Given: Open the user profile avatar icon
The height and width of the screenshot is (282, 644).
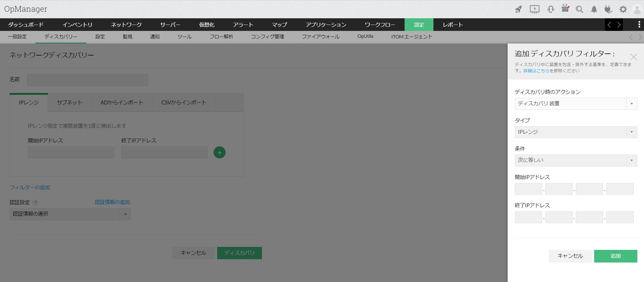Looking at the screenshot, I should (637, 9).
